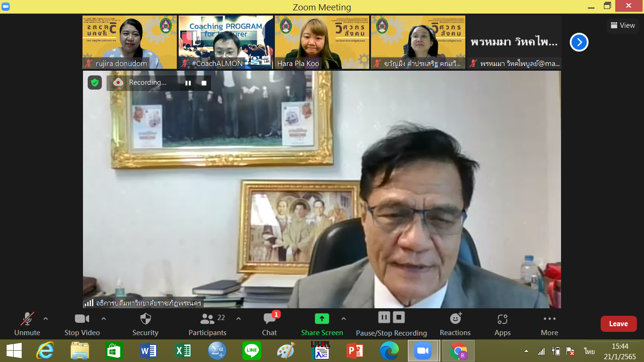This screenshot has width=644, height=362.
Task: Stop recording in the bottom toolbar
Action: coord(399,317)
